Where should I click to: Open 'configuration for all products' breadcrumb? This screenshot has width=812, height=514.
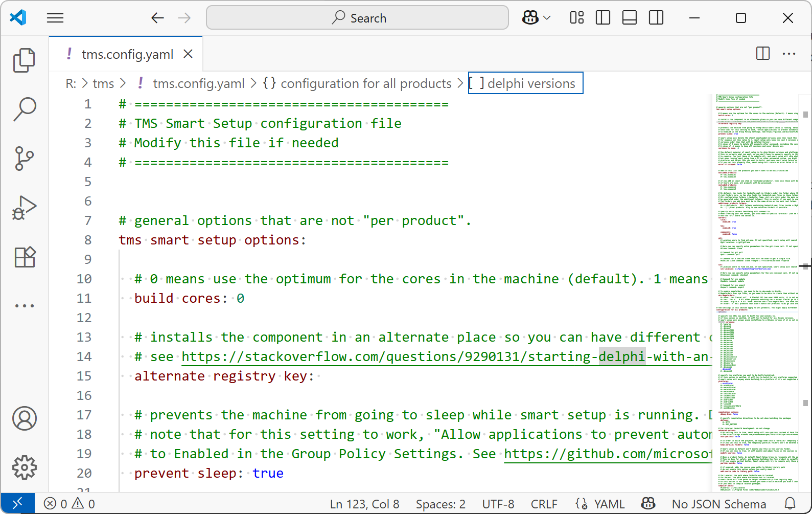pos(357,83)
